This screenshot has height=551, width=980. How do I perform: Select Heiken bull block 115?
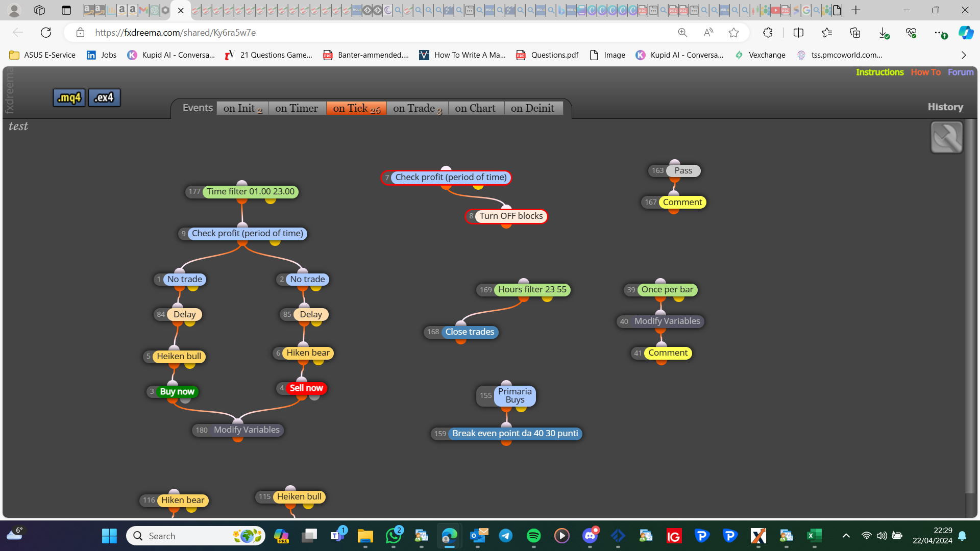[290, 497]
